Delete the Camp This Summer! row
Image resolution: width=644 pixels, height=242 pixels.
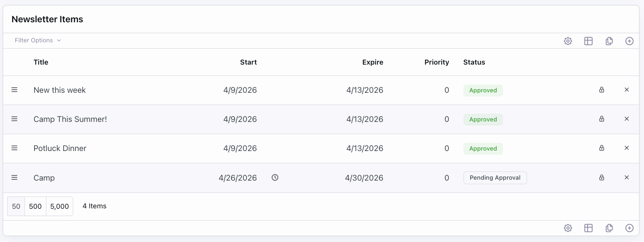click(627, 119)
